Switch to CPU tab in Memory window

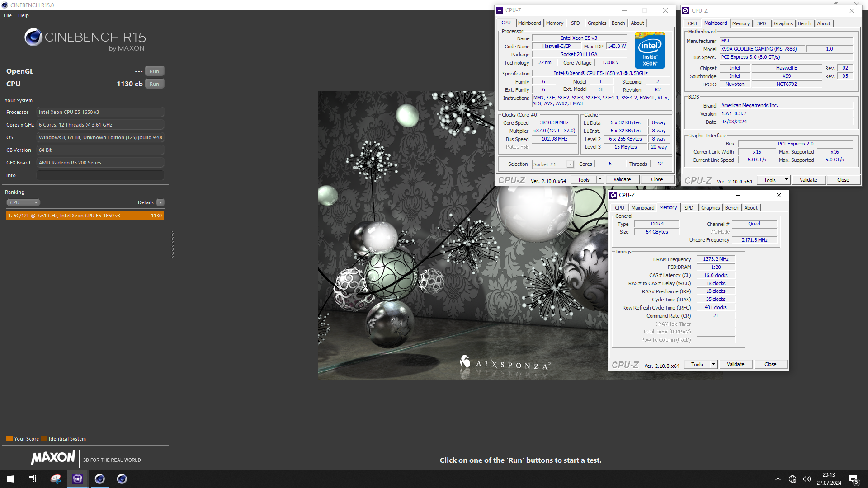point(619,208)
